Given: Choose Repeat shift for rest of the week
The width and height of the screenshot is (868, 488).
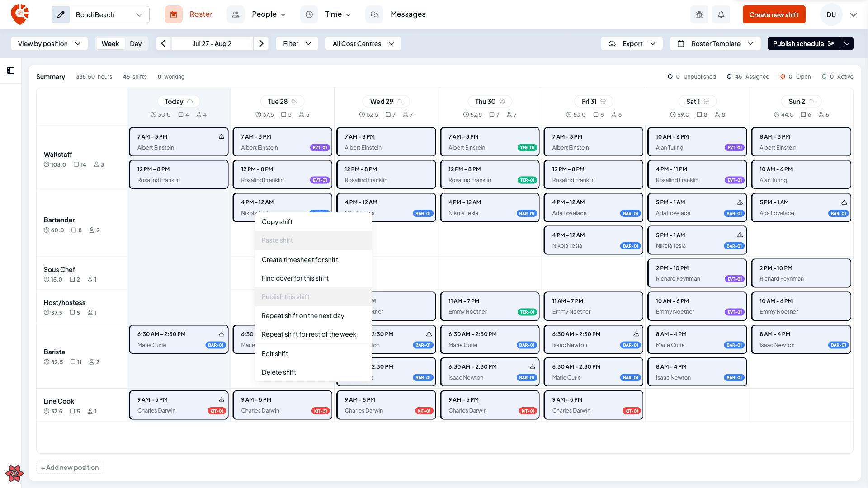Looking at the screenshot, I should click(313, 334).
